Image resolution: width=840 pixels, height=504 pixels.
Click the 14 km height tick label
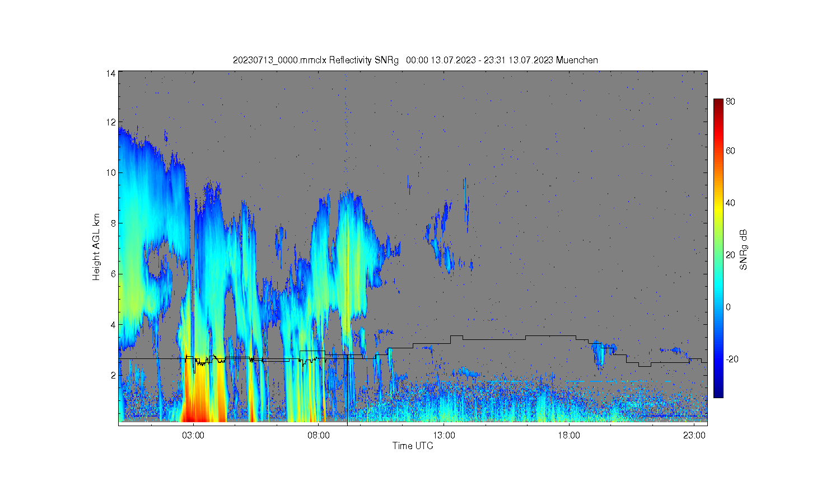tap(111, 73)
